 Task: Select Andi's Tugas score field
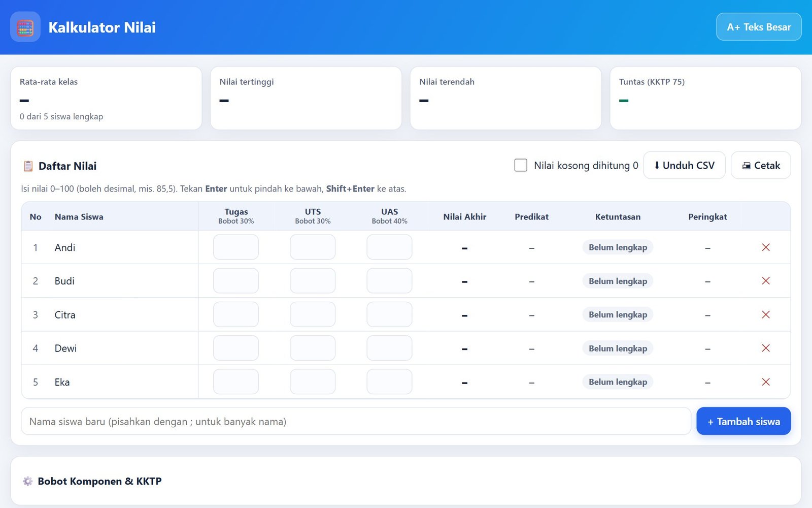(236, 247)
